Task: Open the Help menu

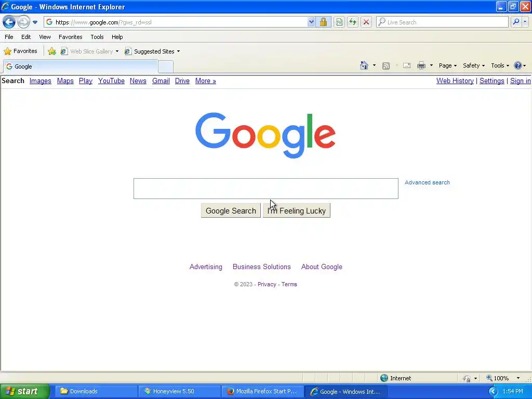Action: pyautogui.click(x=117, y=37)
